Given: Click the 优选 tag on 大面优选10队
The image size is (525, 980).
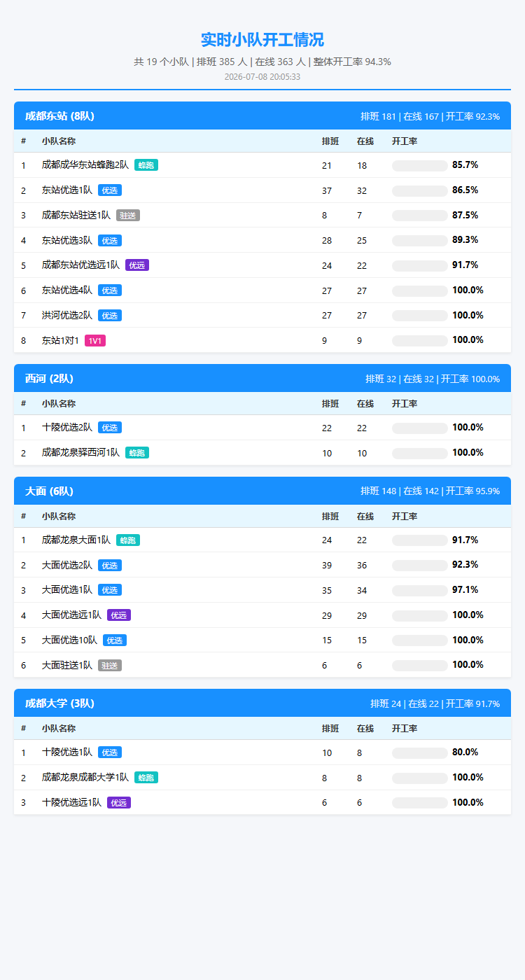Looking at the screenshot, I should 115,640.
